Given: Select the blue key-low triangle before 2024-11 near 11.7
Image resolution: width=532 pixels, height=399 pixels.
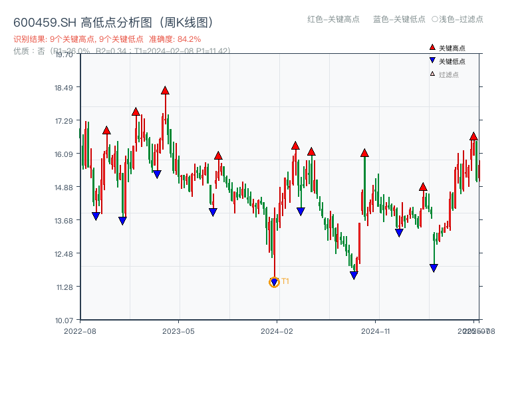Looking at the screenshot, I should [354, 275].
